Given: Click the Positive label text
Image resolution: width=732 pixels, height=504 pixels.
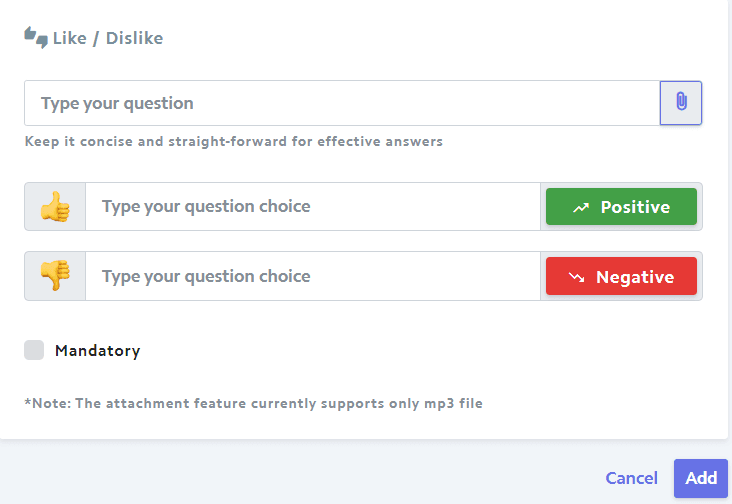Looking at the screenshot, I should (635, 207).
